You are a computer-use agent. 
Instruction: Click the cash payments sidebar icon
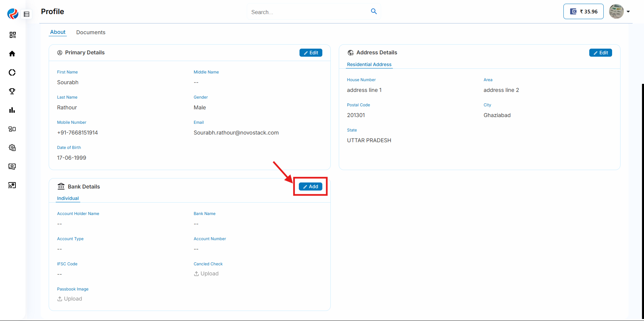(x=12, y=166)
